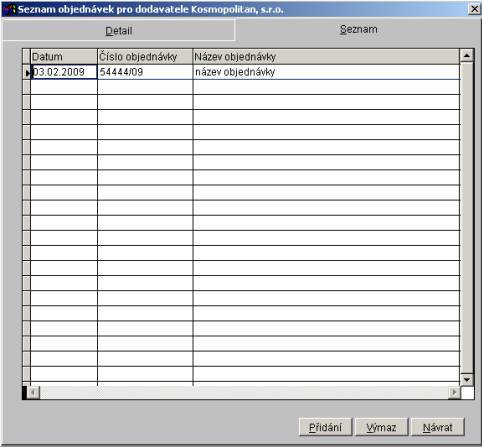Viewport: 482px width, 447px height.
Task: Click the Přidání button
Action: [325, 427]
